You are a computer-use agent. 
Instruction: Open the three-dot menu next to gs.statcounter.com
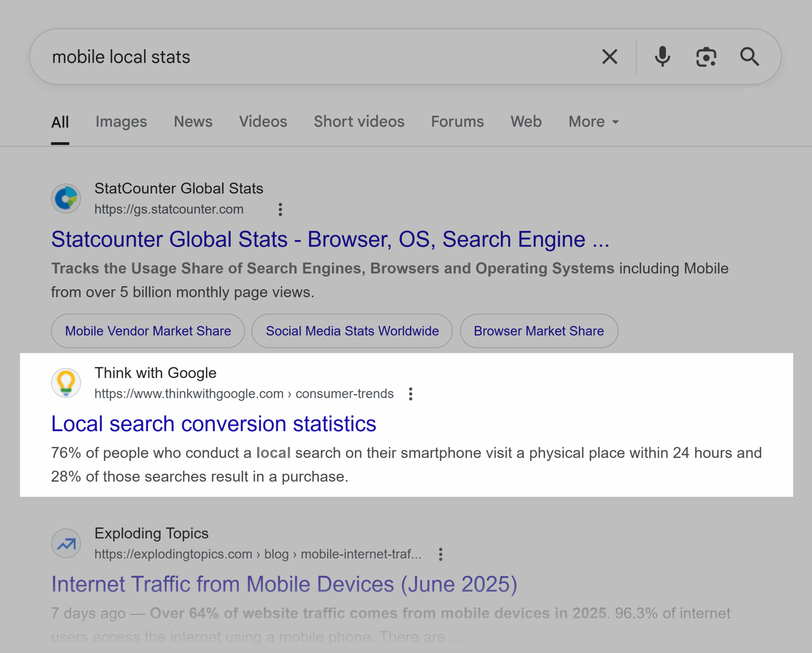pyautogui.click(x=280, y=209)
